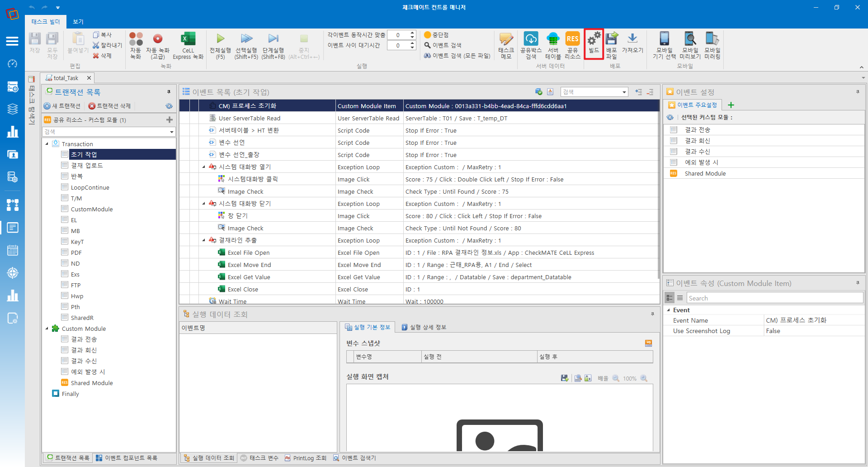The height and width of the screenshot is (467, 868).
Task: Toggle categorized view in event properties
Action: (670, 298)
